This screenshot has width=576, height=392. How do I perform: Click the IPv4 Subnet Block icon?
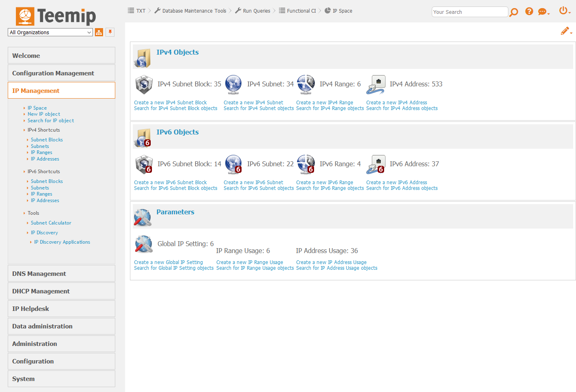coord(144,84)
